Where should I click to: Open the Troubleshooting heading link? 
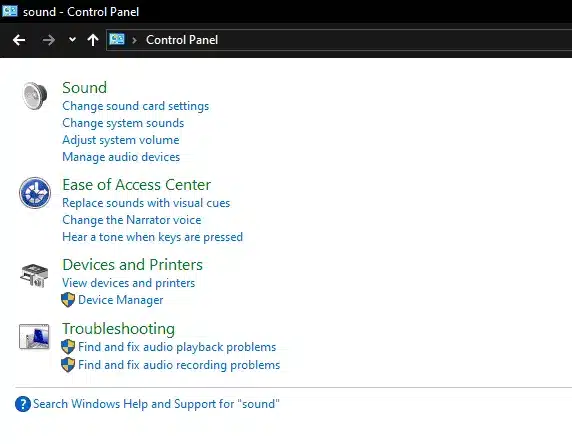pos(119,328)
